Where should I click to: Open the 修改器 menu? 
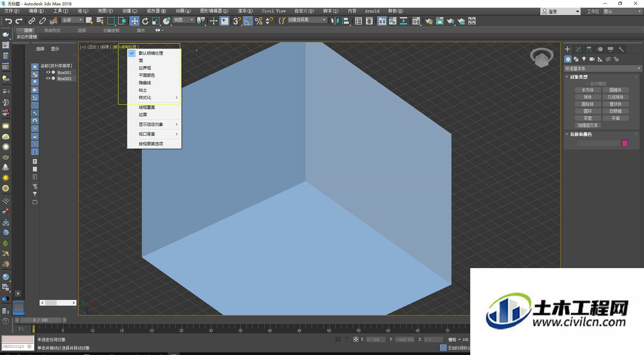coord(156,11)
